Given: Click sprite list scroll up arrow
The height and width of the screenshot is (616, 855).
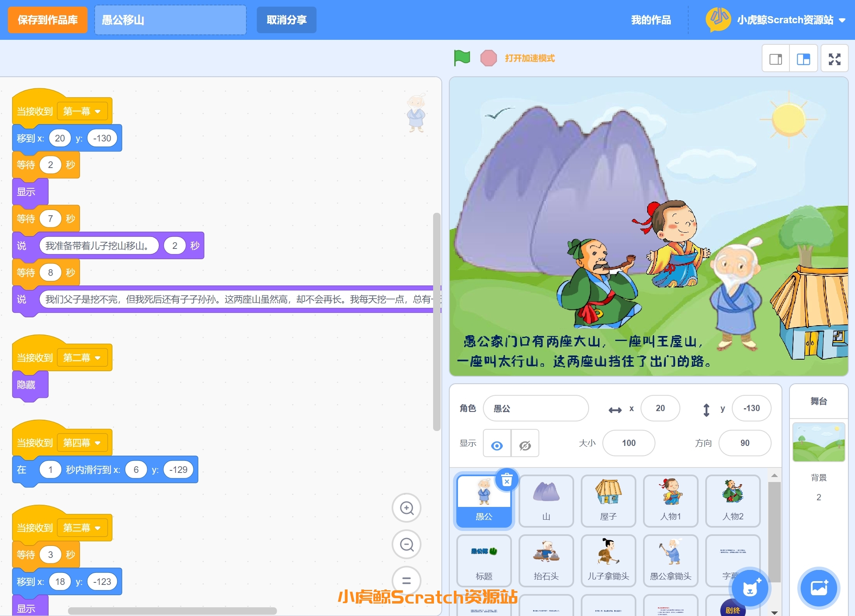Looking at the screenshot, I should click(x=774, y=475).
